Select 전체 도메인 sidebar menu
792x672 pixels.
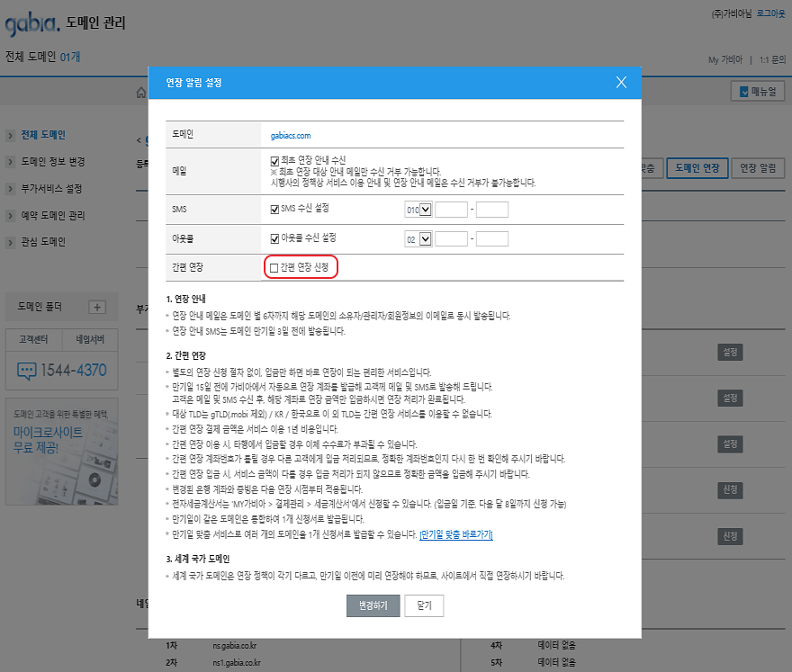pyautogui.click(x=43, y=135)
